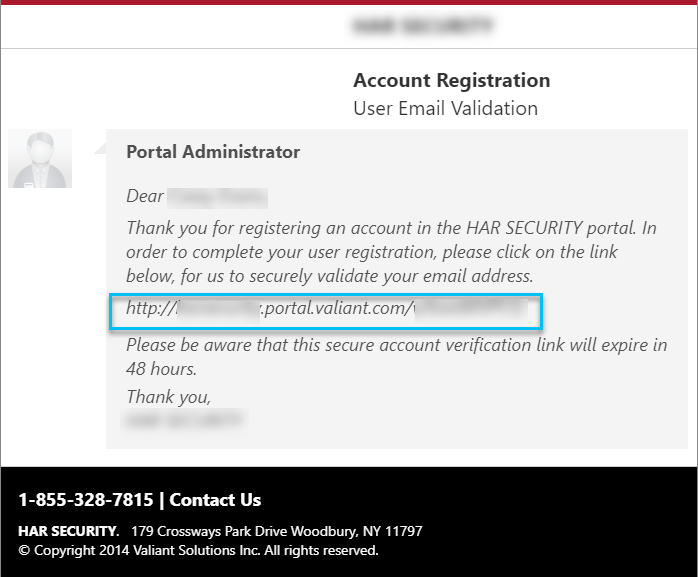
Task: Click the Portal Administrator sender name
Action: [213, 152]
